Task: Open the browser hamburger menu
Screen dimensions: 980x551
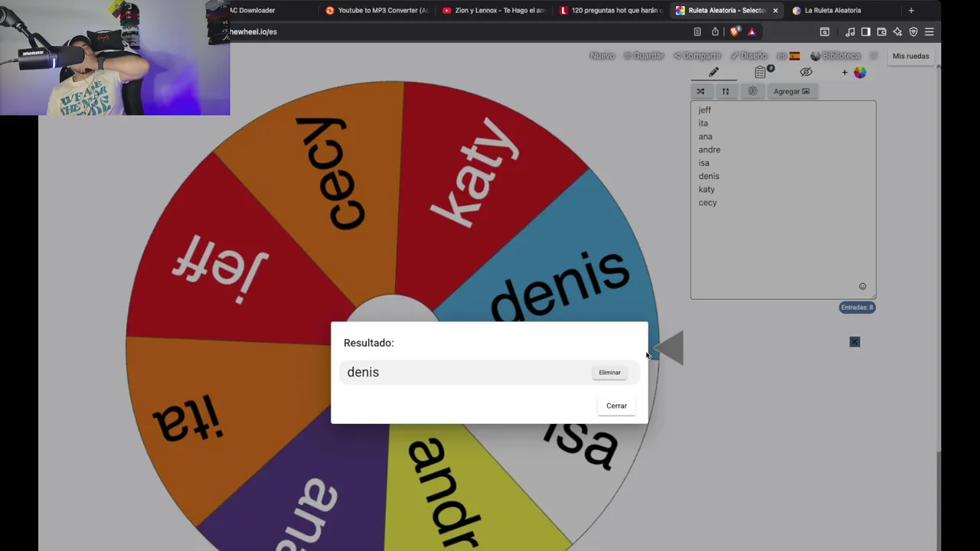Action: click(x=929, y=32)
